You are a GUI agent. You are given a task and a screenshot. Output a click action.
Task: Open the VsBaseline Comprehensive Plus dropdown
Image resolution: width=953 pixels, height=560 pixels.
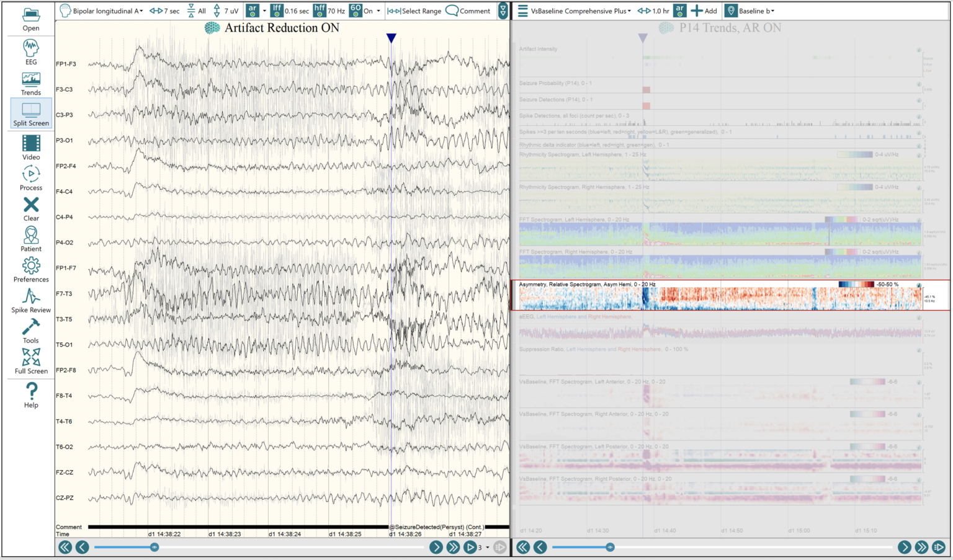pyautogui.click(x=575, y=11)
